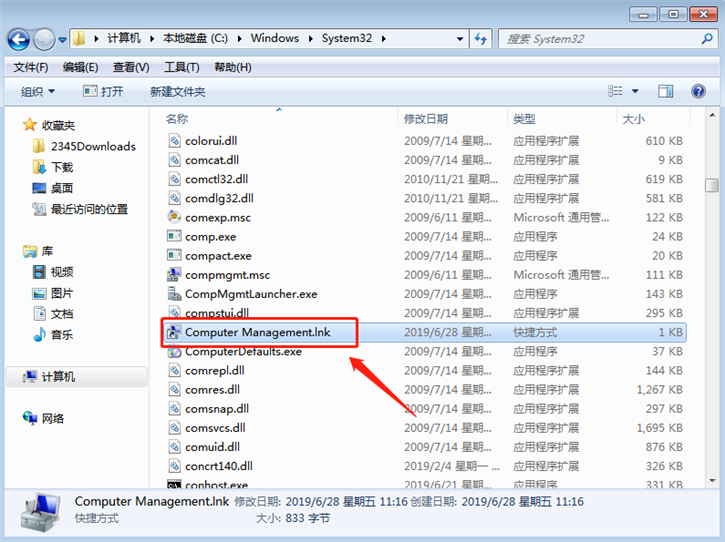Click the colorui.dll file icon

(x=174, y=141)
